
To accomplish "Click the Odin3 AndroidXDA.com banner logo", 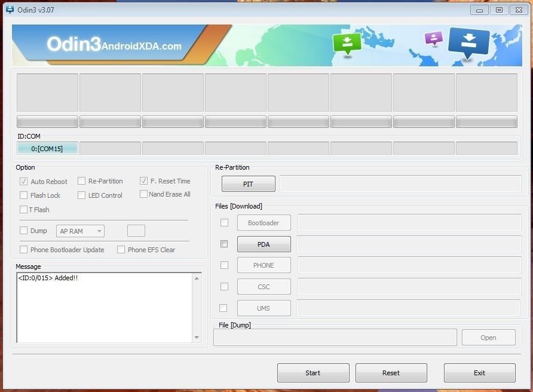I will tap(114, 45).
